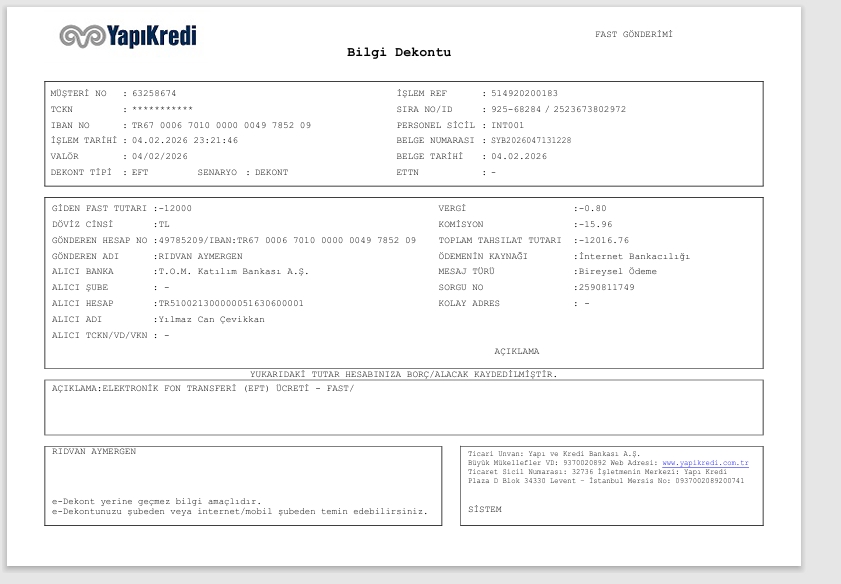
Task: Click the İŞLEM REF value 514920200183
Action: click(x=525, y=93)
